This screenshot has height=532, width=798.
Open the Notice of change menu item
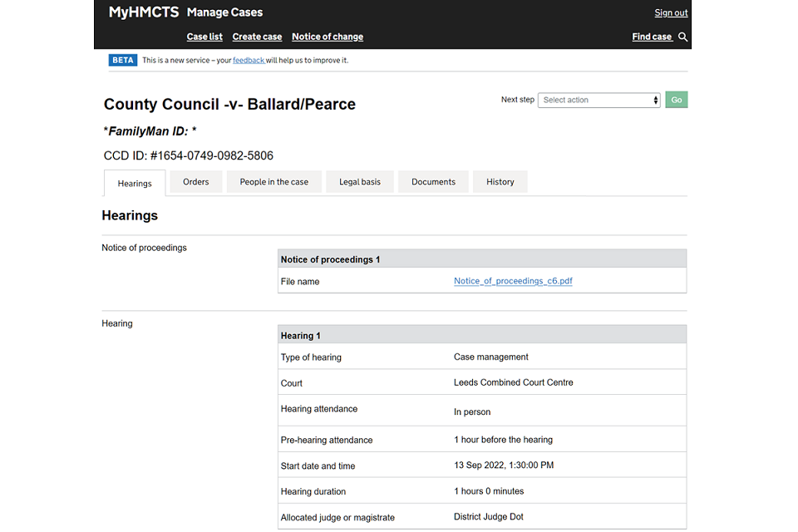tap(328, 37)
